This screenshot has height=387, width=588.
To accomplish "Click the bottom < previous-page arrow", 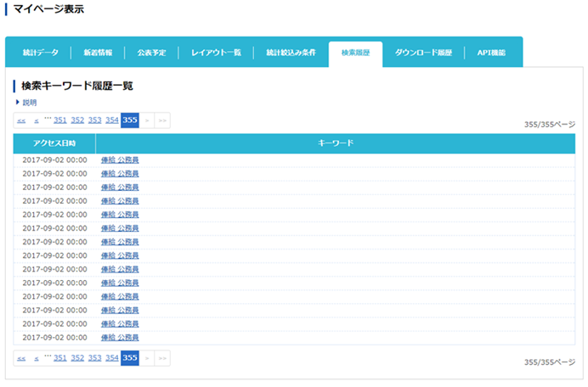I will click(37, 358).
